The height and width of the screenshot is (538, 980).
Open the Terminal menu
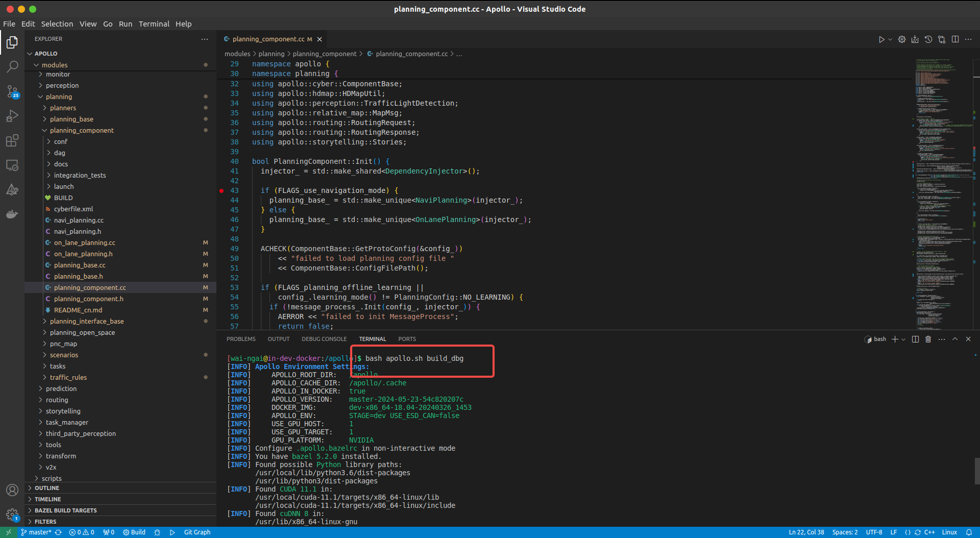154,23
